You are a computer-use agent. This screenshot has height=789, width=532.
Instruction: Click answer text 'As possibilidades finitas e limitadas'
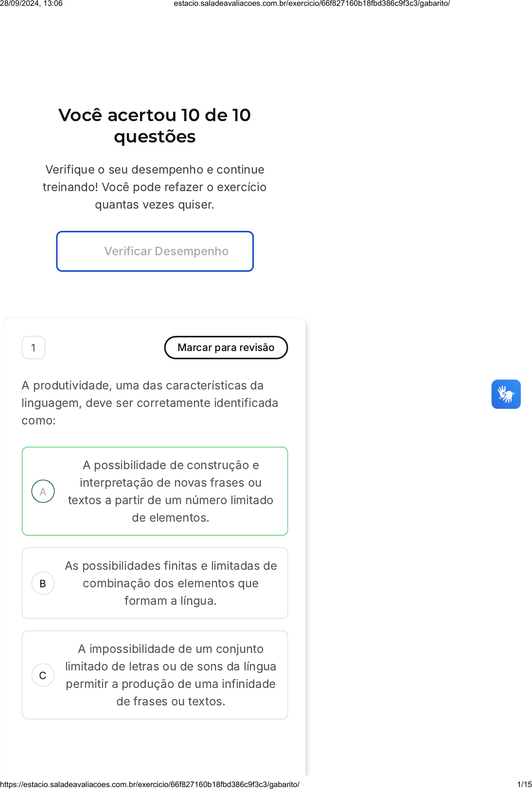[171, 583]
